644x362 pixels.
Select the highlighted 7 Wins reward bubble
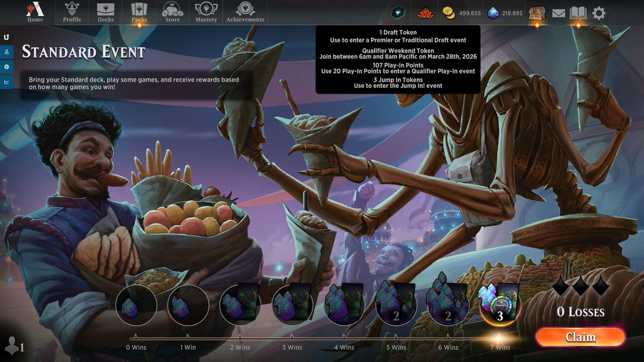tap(500, 305)
